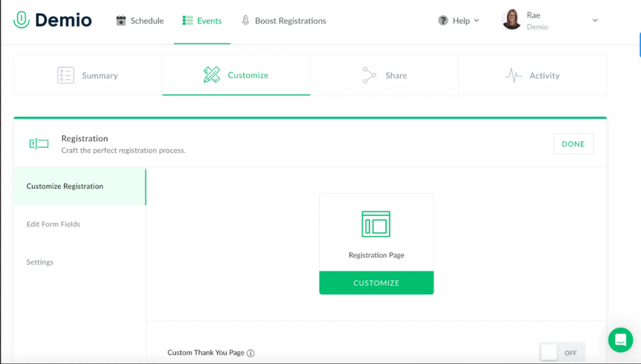Open Settings from the Registration sidebar

tap(39, 261)
